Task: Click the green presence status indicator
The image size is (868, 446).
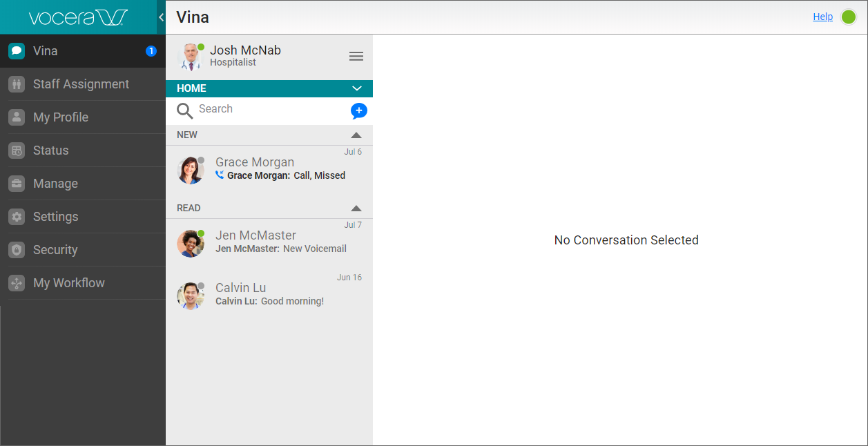Action: [849, 17]
